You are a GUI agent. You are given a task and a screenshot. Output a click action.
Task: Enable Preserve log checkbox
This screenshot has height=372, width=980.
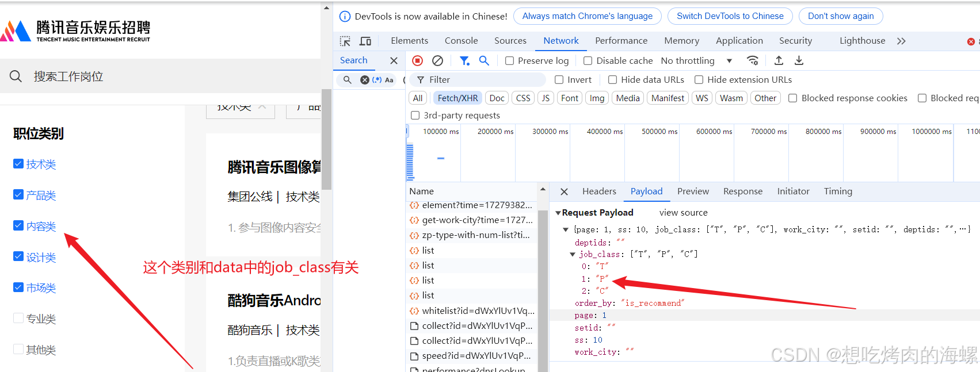point(509,60)
